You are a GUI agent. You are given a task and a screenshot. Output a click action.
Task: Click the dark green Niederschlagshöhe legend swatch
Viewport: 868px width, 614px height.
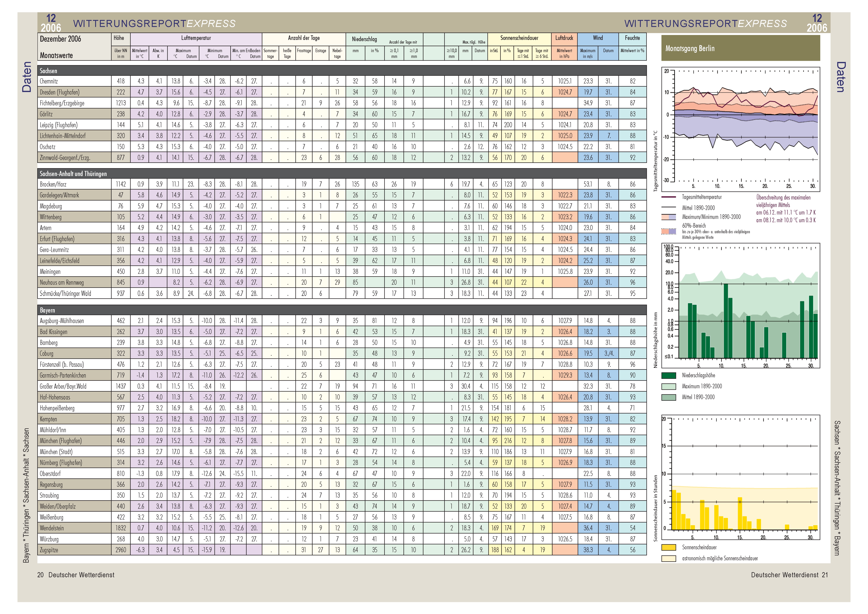[x=668, y=375]
